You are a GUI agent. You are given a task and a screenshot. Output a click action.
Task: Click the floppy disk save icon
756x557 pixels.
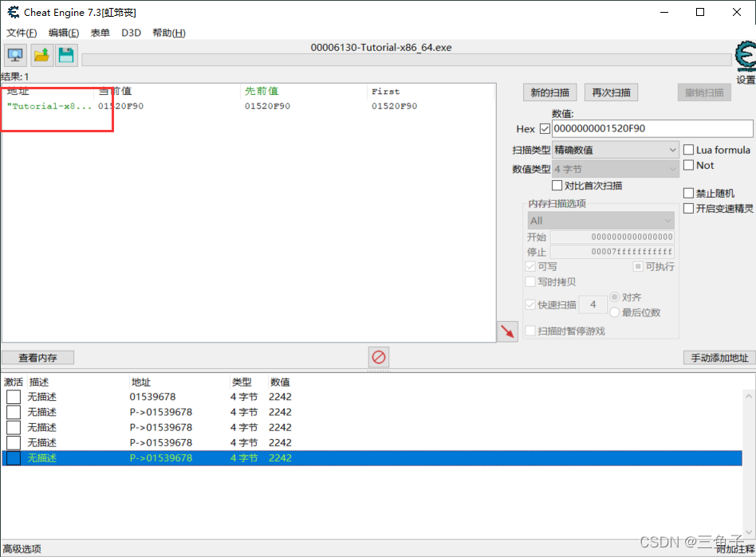66,56
